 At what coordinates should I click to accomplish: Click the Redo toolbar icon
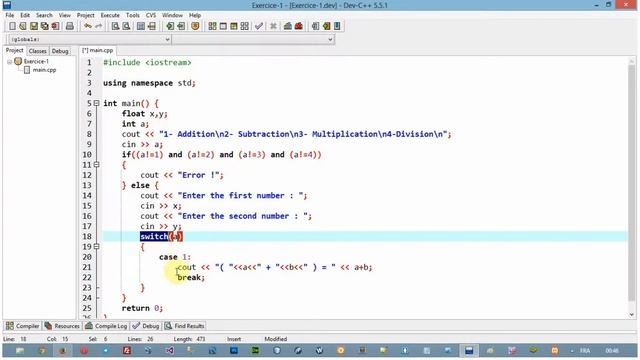[x=98, y=26]
